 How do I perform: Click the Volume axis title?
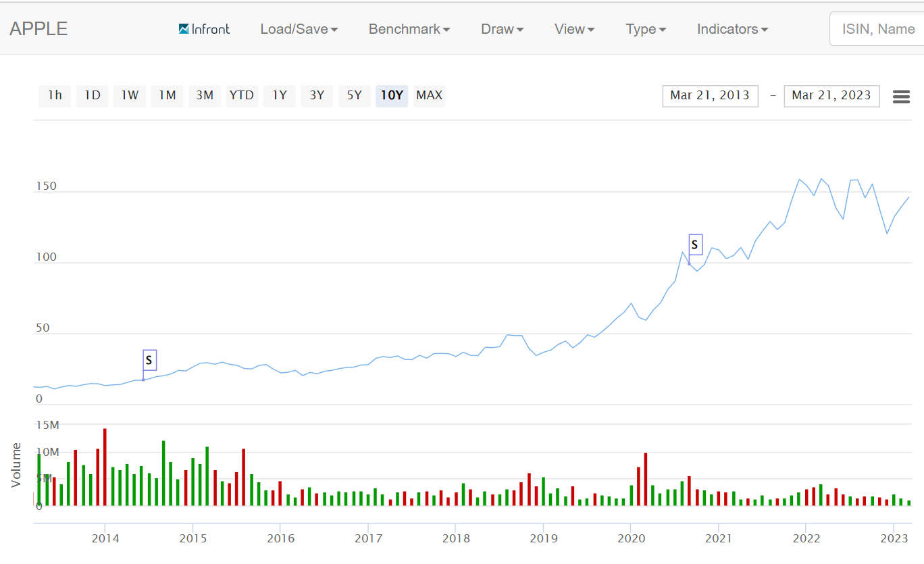16,465
